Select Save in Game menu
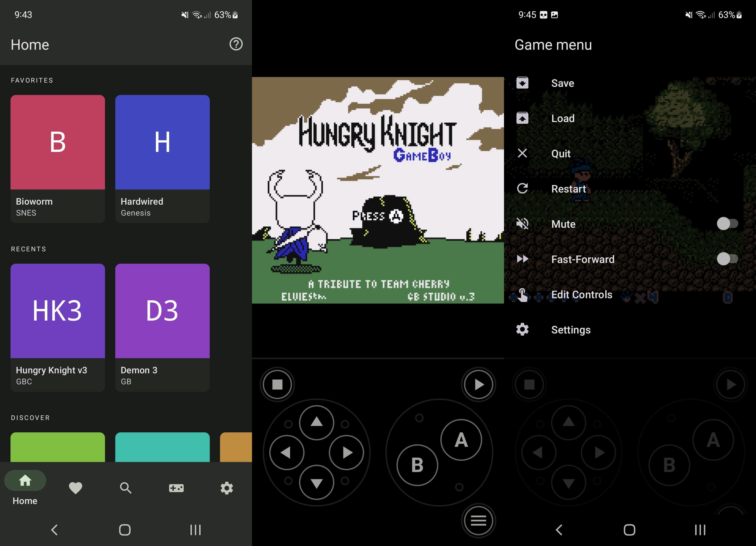Screen dimensions: 756x546 [x=562, y=83]
